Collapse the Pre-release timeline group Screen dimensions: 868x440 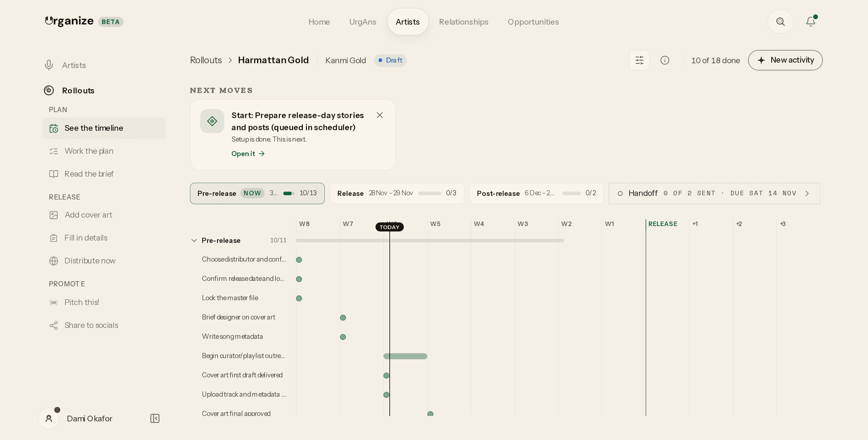[194, 241]
